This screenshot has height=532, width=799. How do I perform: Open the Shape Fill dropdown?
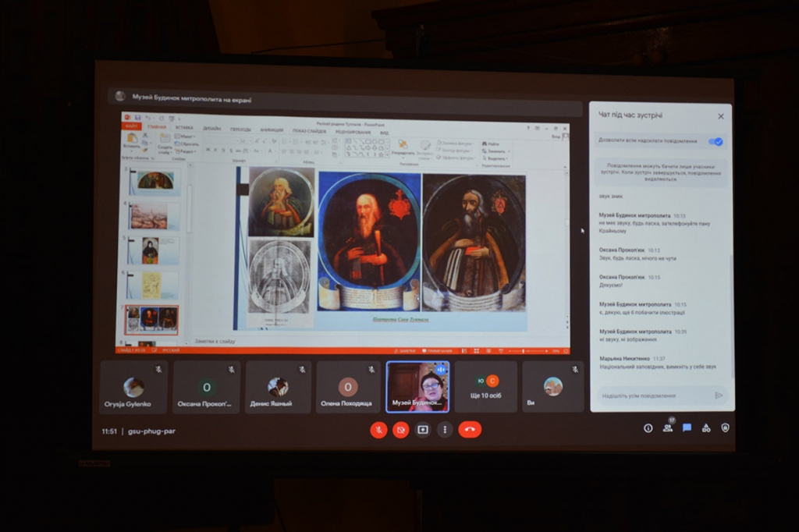coord(455,144)
